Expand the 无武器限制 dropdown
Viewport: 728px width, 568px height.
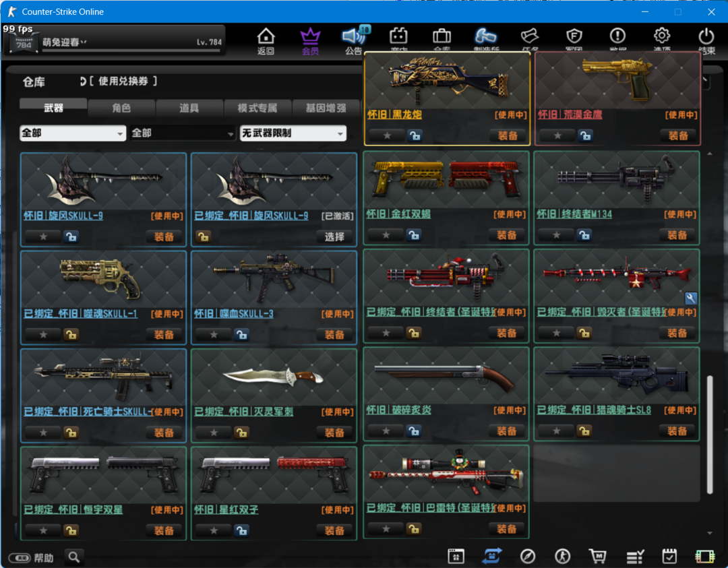(293, 133)
